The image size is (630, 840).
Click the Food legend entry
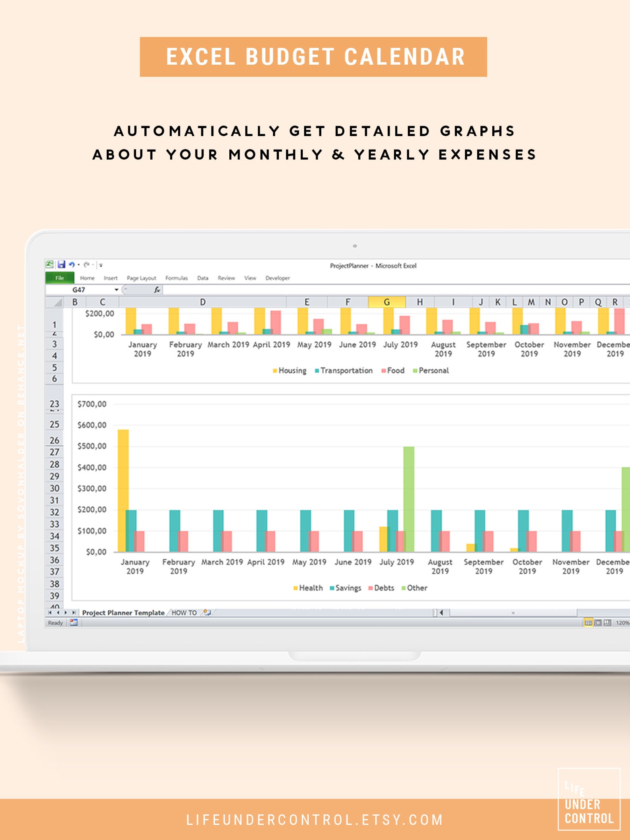393,371
